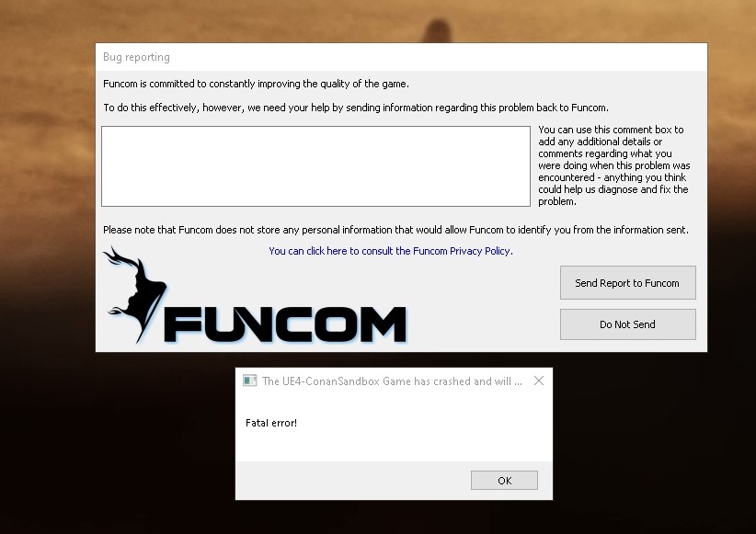This screenshot has height=534, width=756.
Task: Open the Funcom Privacy Policy link
Action: point(391,251)
